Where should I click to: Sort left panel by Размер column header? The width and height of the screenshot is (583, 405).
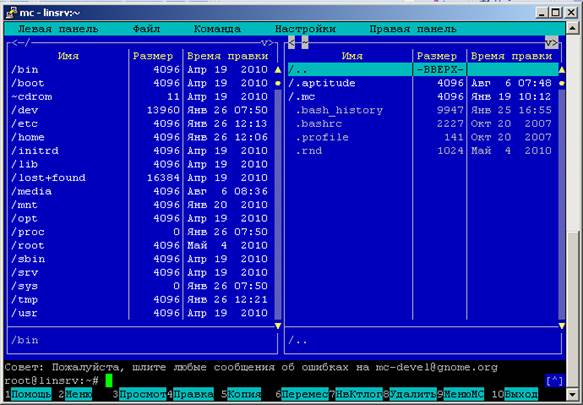point(153,56)
